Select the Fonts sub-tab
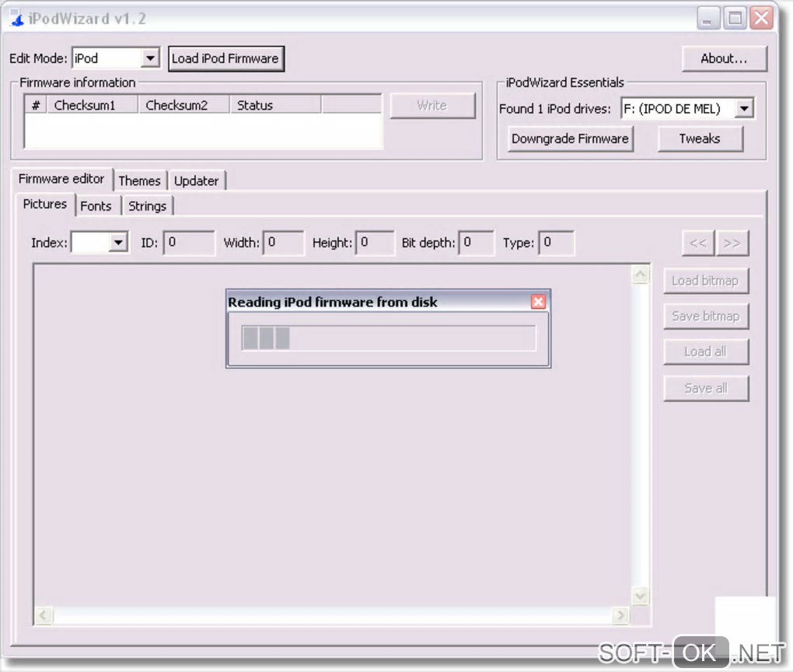 [x=96, y=206]
